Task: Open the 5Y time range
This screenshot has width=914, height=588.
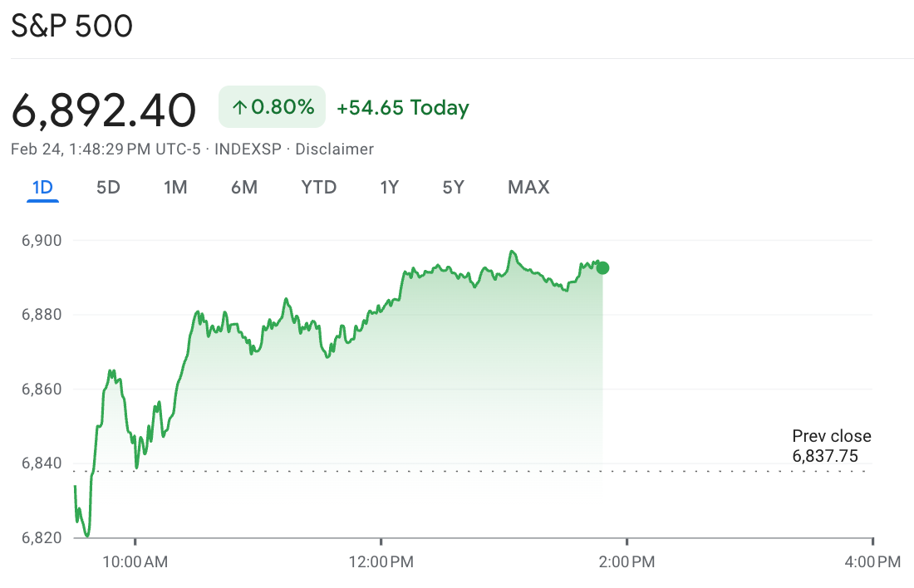Action: (x=453, y=188)
